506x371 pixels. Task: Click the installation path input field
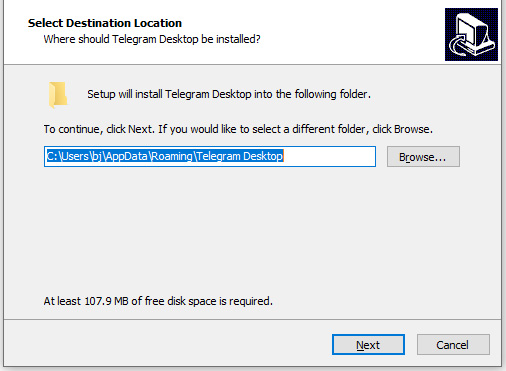210,156
